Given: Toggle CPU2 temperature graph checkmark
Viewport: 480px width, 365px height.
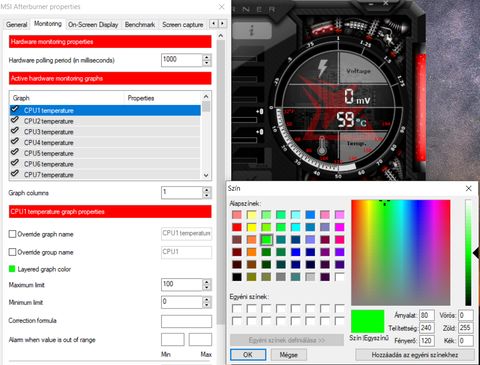Looking at the screenshot, I should click(15, 120).
